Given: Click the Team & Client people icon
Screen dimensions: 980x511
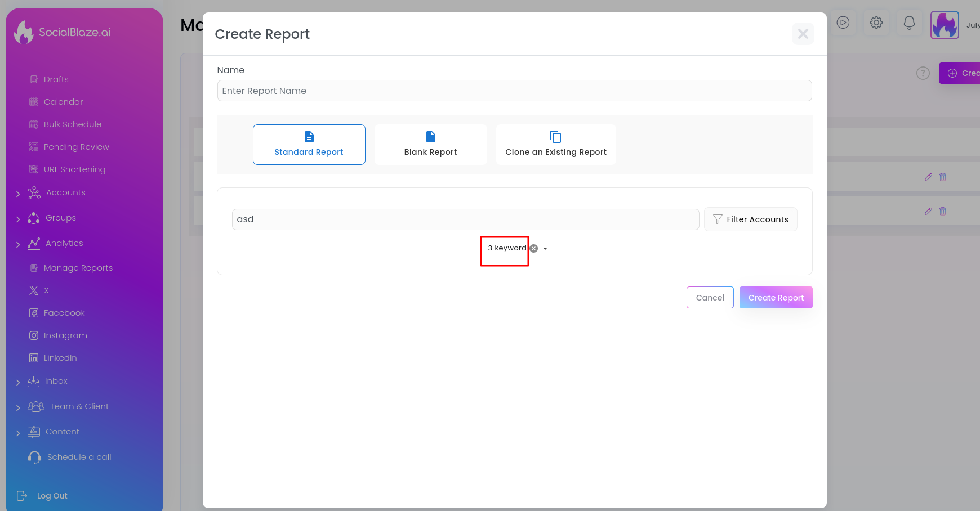Looking at the screenshot, I should (36, 406).
